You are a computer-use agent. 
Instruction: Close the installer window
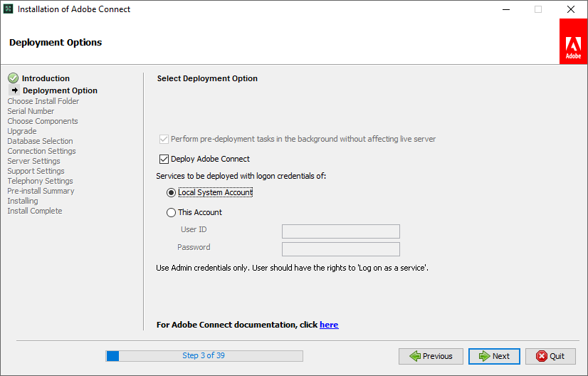point(571,9)
